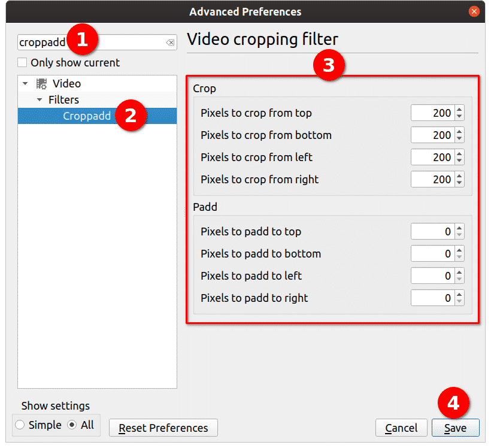The image size is (491, 448).
Task: Select the Simple settings radio button
Action: (20, 425)
